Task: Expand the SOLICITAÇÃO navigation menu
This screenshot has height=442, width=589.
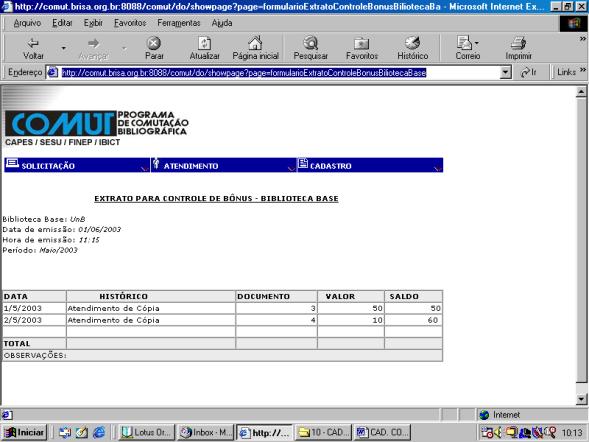Action: click(x=77, y=165)
